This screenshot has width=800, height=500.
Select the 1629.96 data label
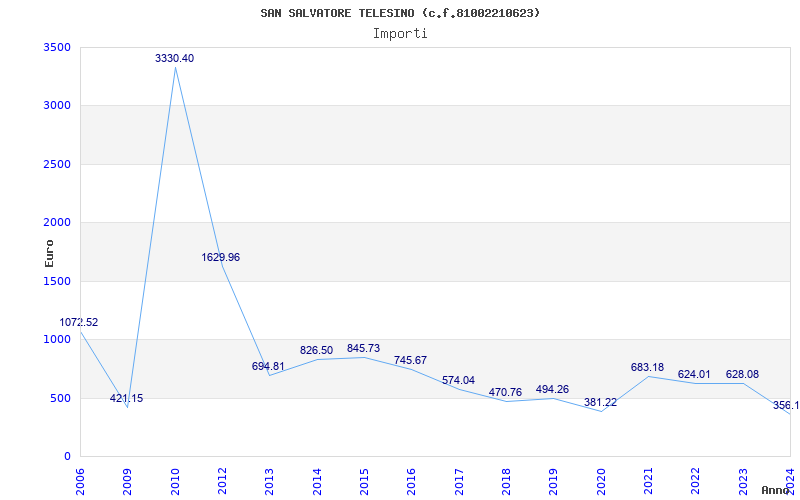[220, 257]
